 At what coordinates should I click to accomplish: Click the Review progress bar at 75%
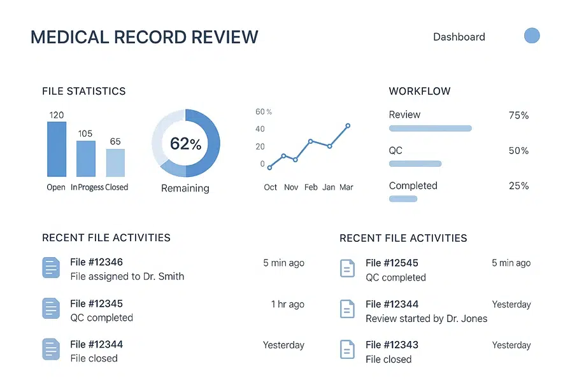(430, 129)
